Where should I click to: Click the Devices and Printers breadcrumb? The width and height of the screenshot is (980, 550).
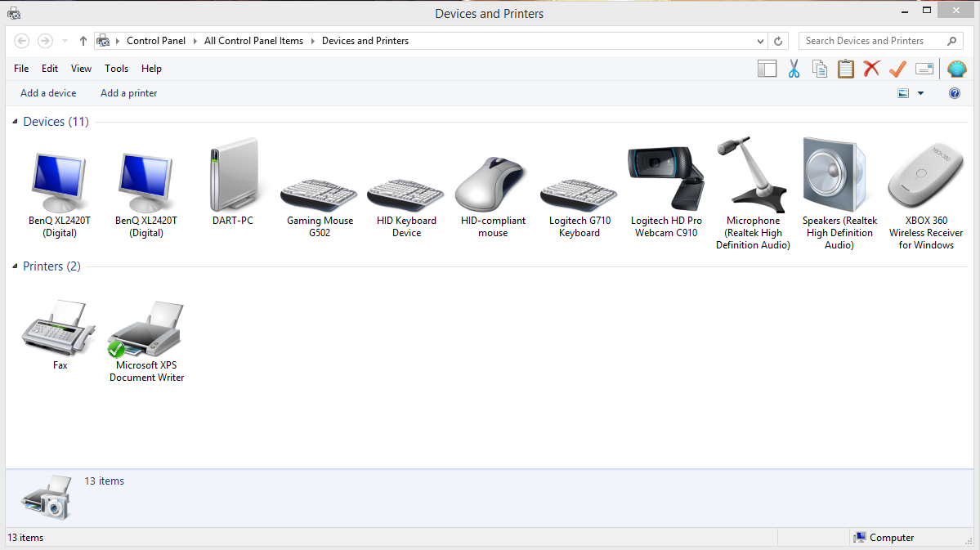pos(365,41)
